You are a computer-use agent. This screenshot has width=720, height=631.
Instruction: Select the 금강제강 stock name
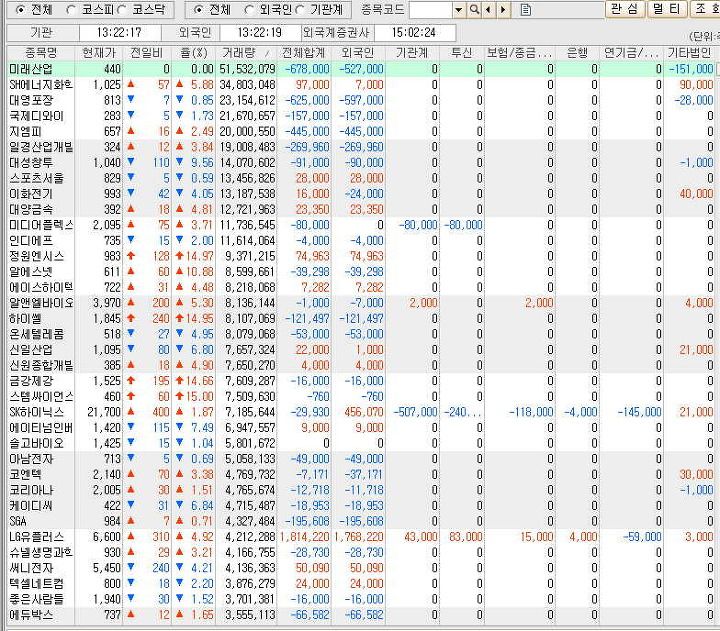coord(31,381)
